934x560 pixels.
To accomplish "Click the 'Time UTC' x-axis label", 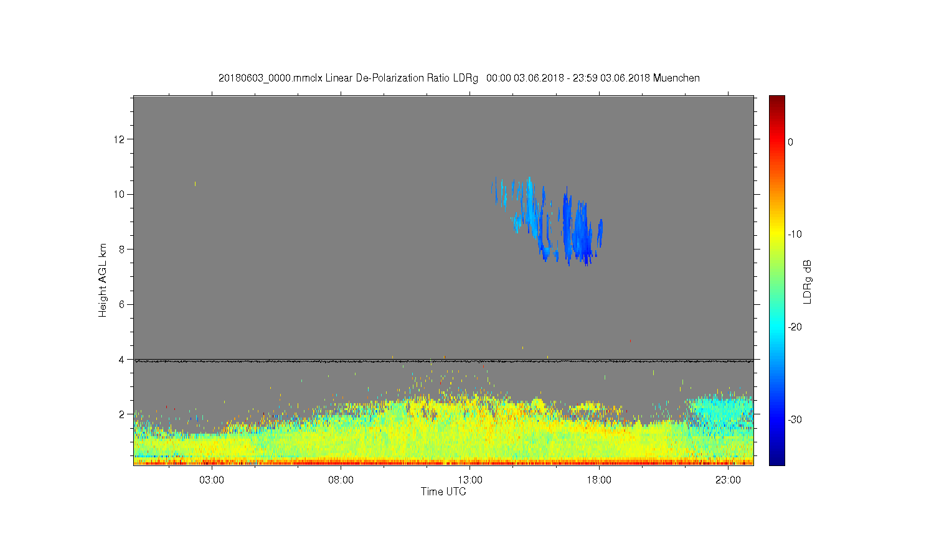I will pyautogui.click(x=443, y=492).
